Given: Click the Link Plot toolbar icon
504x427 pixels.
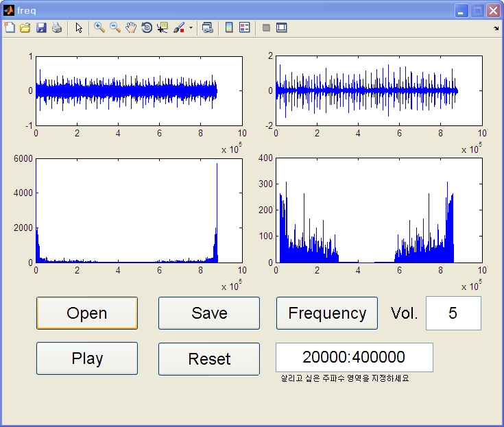Looking at the screenshot, I should (x=208, y=27).
